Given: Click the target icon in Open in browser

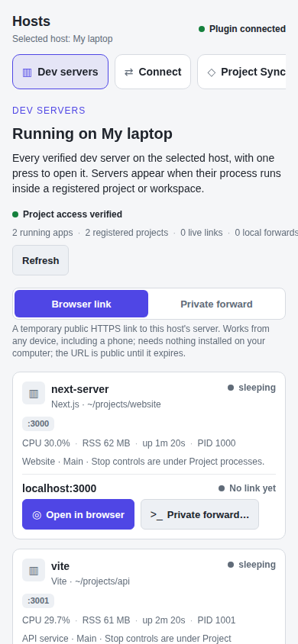Looking at the screenshot, I should tap(37, 514).
